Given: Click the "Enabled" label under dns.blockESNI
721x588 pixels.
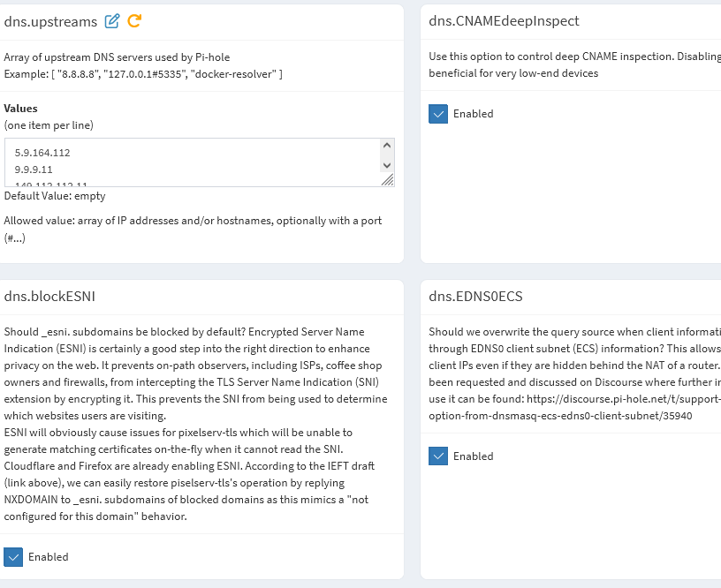Looking at the screenshot, I should [48, 557].
